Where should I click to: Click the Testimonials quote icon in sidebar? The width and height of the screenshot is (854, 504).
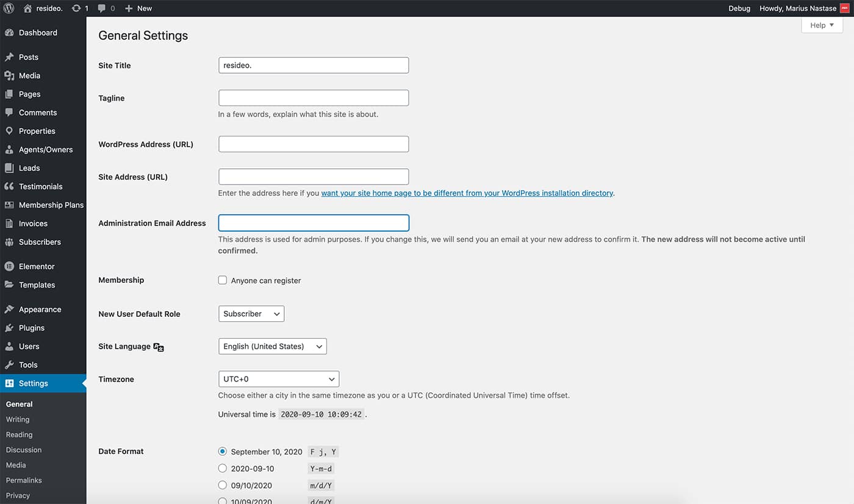(x=9, y=186)
